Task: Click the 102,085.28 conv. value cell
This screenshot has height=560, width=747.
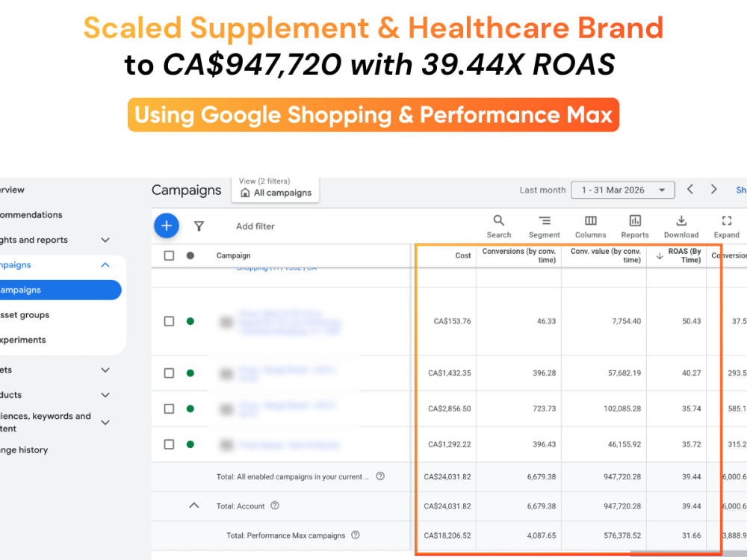Action: 622,408
